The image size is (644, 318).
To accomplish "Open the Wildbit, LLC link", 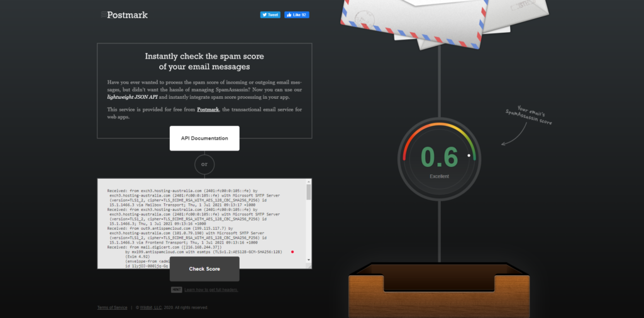I will 151,307.
